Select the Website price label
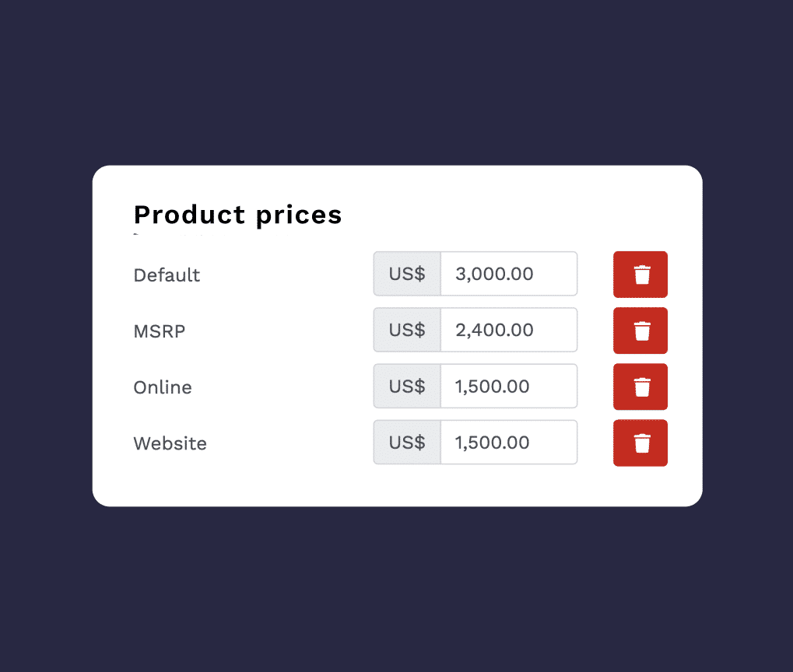Screen dimensions: 793x672 point(170,443)
